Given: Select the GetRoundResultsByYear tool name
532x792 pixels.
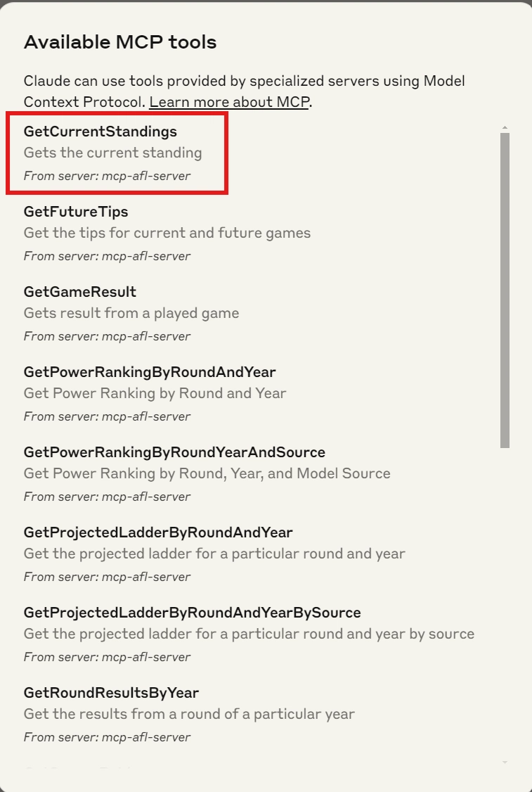Looking at the screenshot, I should (111, 693).
